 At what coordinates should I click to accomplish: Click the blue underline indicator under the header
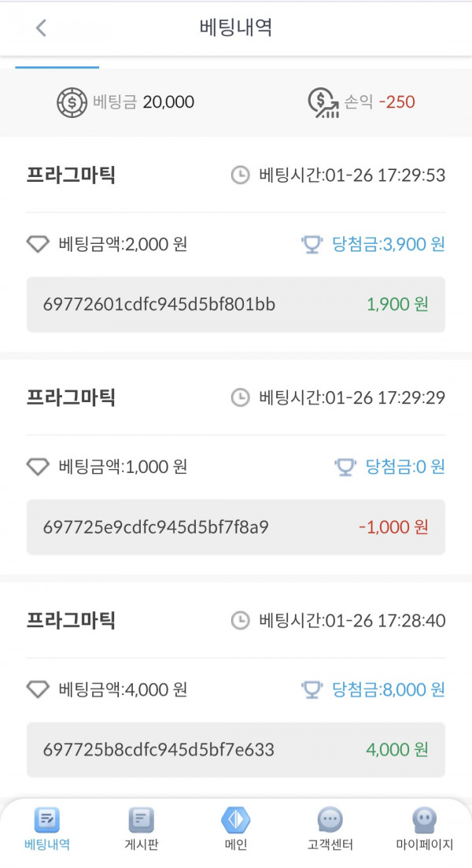[x=57, y=68]
